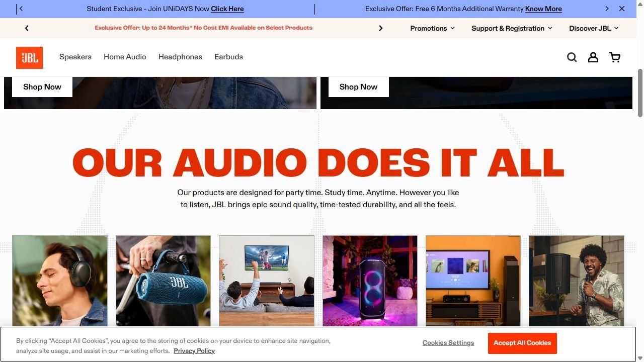Click the right banner Shop Now button
Image resolution: width=644 pixels, height=362 pixels.
coord(358,86)
